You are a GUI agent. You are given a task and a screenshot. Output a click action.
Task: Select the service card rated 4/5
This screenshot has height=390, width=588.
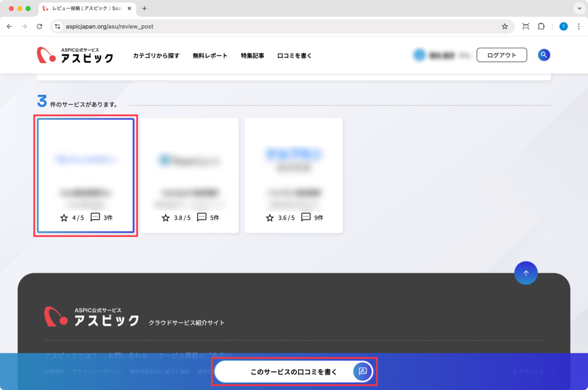(86, 175)
